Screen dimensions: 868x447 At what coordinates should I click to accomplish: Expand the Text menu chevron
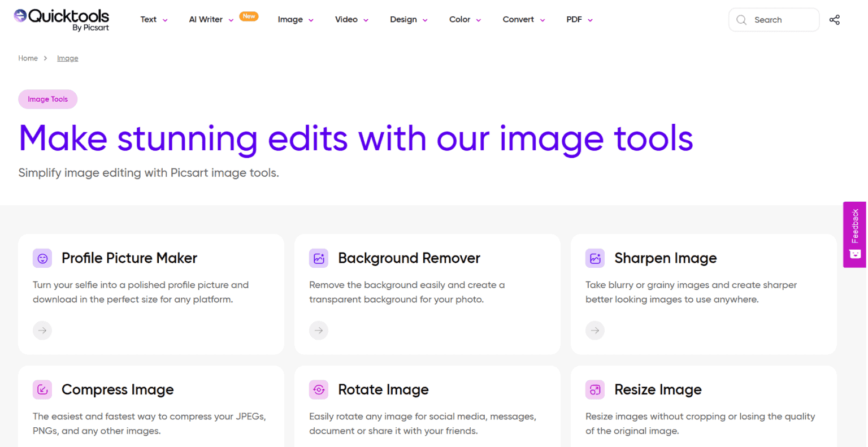[165, 20]
